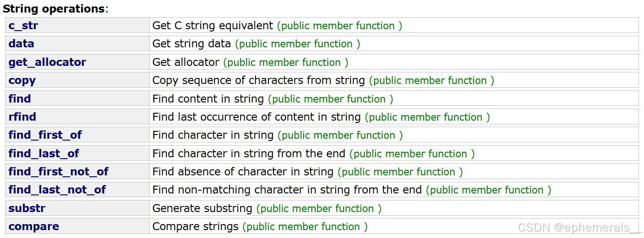Open the data function link
Image resolution: width=644 pixels, height=238 pixels.
21,44
